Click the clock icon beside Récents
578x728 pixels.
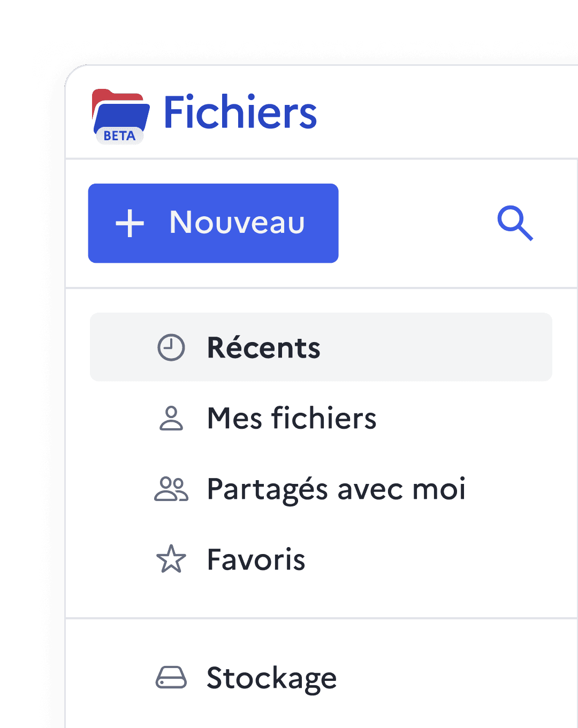point(171,347)
